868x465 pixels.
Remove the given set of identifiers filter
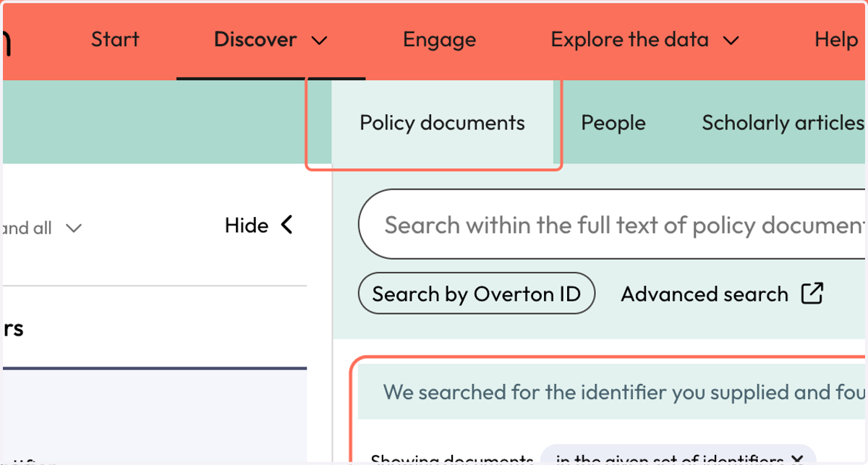pos(797,460)
